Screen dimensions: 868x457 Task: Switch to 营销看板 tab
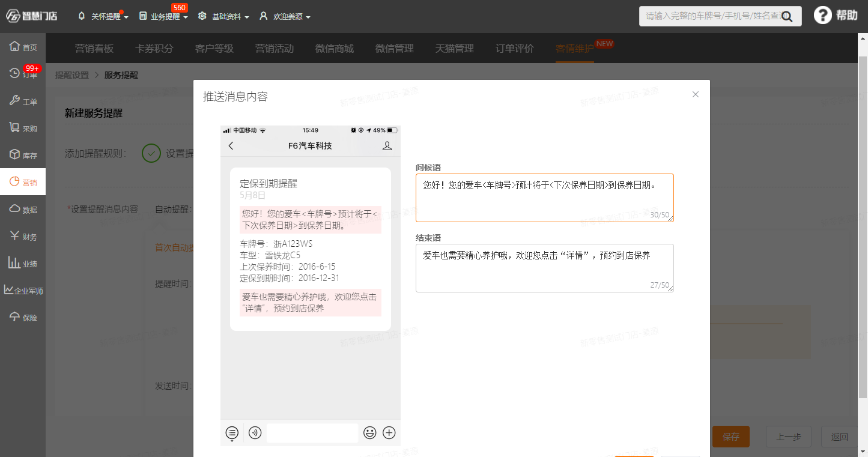pyautogui.click(x=94, y=49)
